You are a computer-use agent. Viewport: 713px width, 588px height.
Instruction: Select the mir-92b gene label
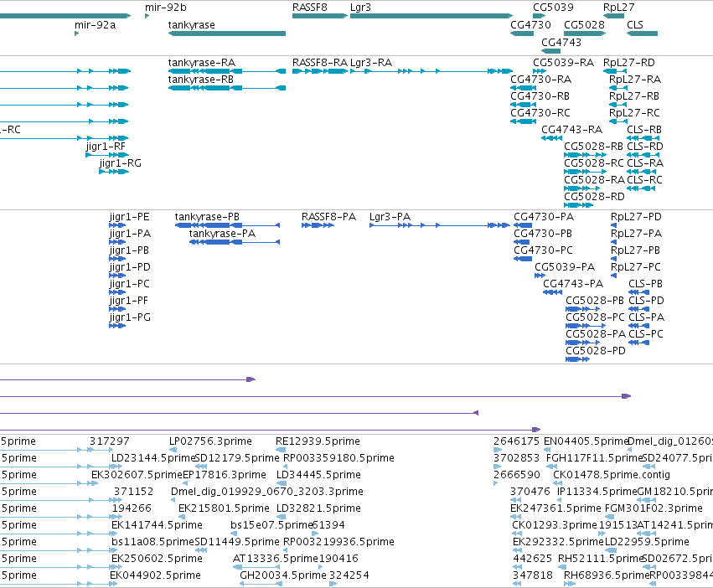166,8
